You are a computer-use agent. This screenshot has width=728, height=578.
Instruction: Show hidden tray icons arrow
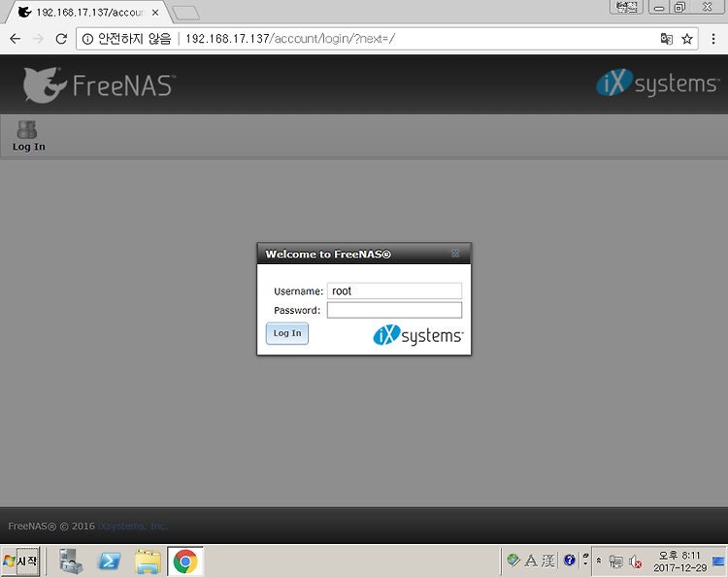[599, 561]
